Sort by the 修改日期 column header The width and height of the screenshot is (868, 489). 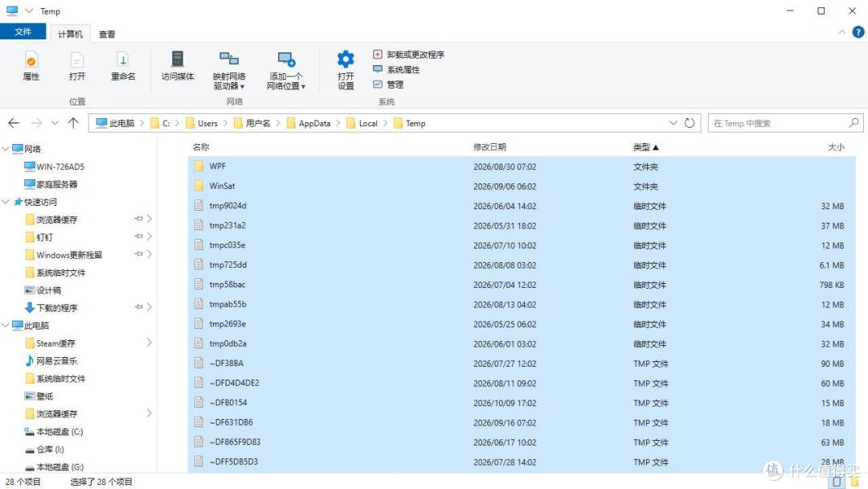(x=489, y=146)
